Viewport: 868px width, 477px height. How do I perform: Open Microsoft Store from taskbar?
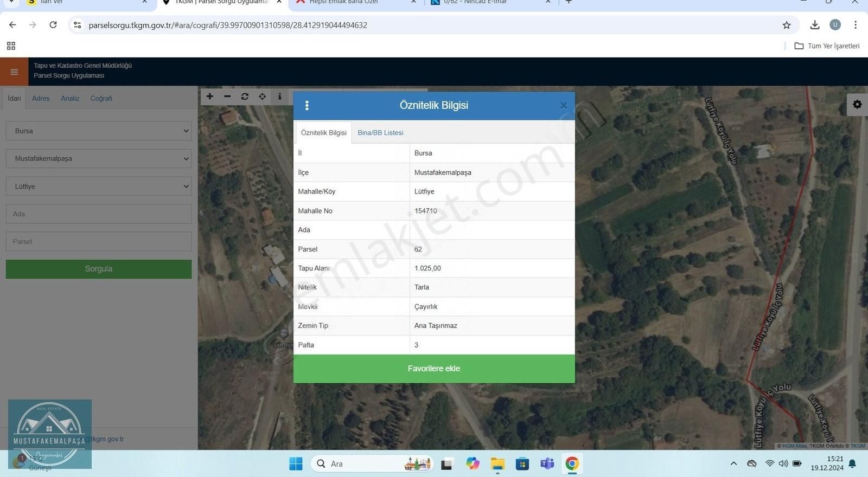coord(522,464)
